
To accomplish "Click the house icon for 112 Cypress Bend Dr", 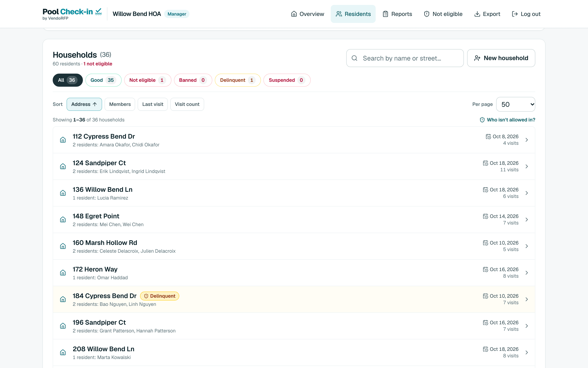I will (x=63, y=140).
